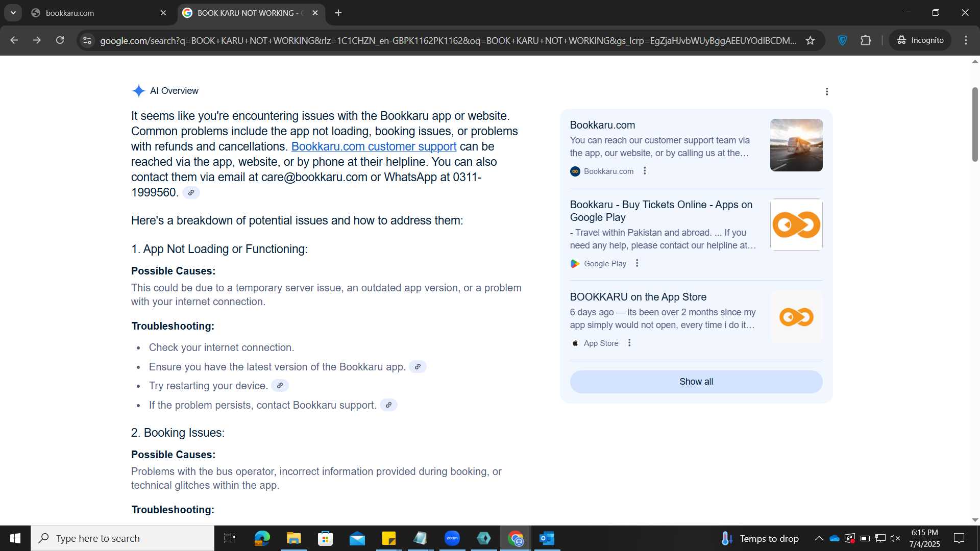Click source link after restarting device bullet
Viewport: 980px width, 551px height.
coord(280,386)
